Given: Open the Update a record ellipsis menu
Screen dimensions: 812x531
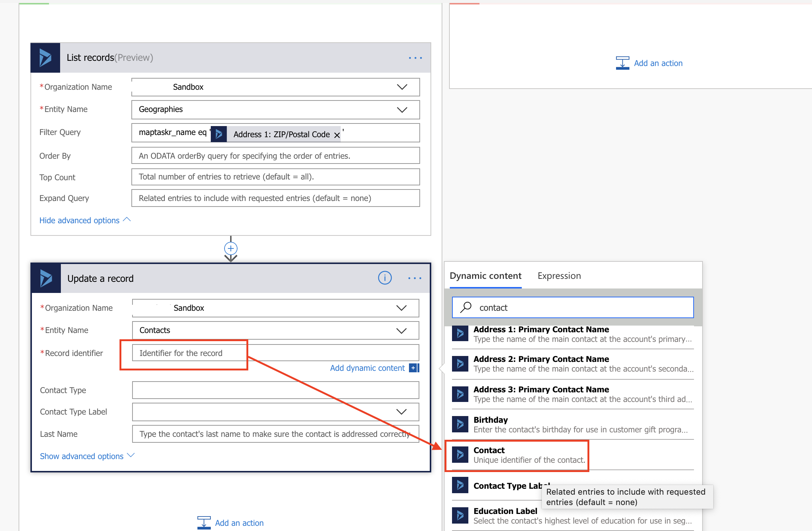Looking at the screenshot, I should tap(414, 278).
